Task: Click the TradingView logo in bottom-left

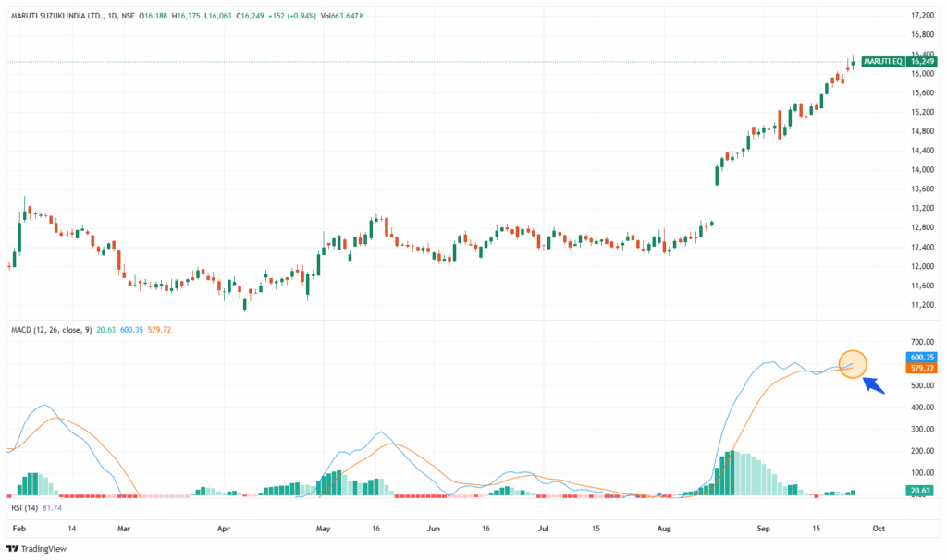Action: coord(38,547)
